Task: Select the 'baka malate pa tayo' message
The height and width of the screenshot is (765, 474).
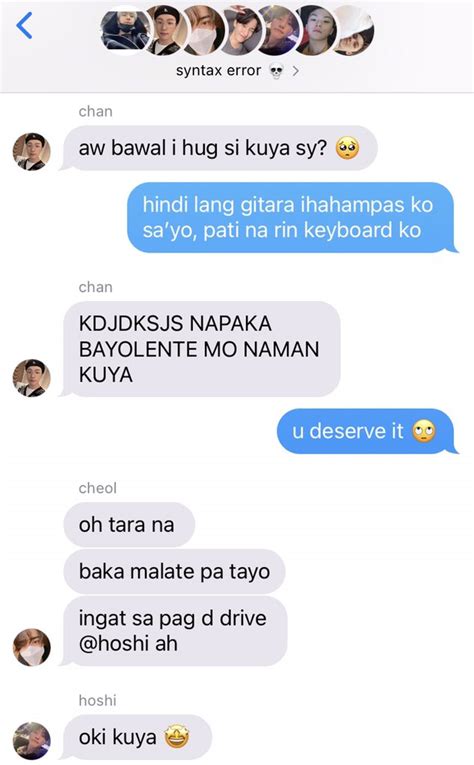Action: pyautogui.click(x=174, y=571)
